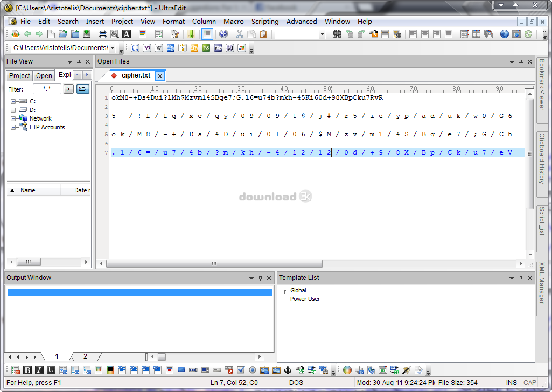This screenshot has width=552, height=392.
Task: Open the file path dropdown
Action: pos(113,48)
